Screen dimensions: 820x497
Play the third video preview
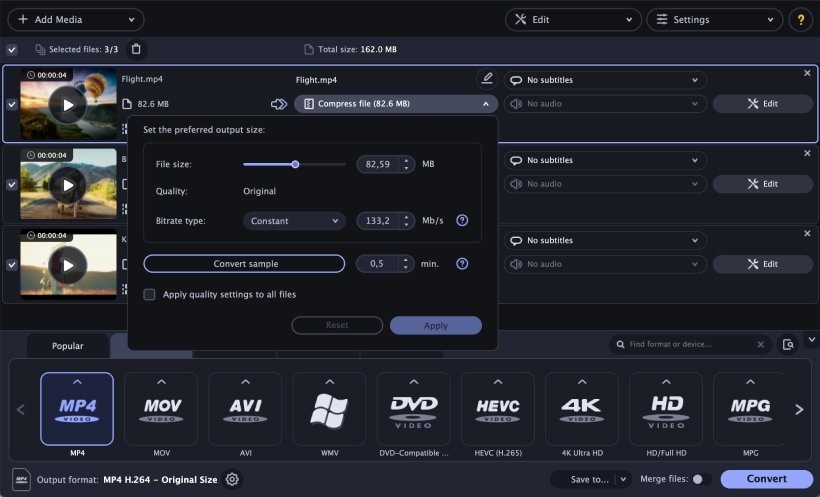coord(68,265)
